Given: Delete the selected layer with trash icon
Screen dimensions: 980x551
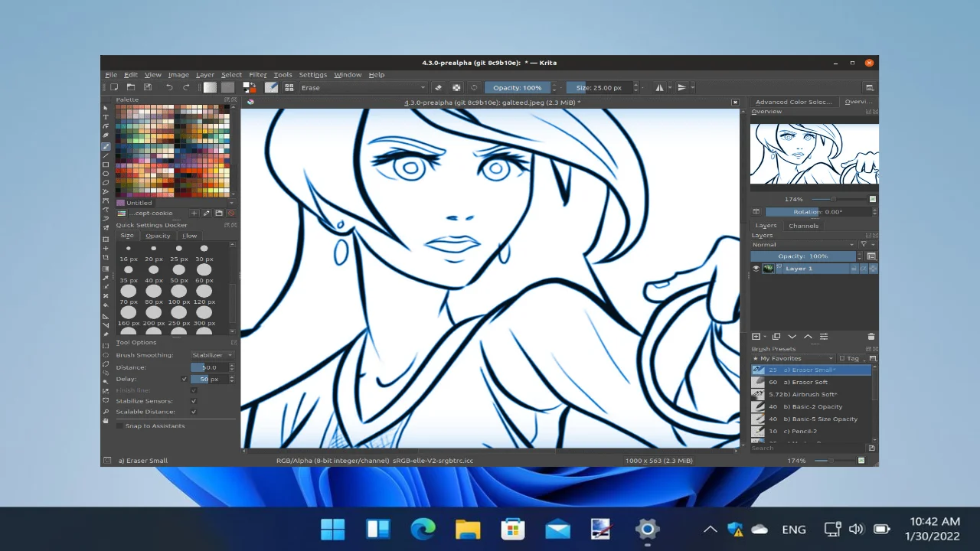Looking at the screenshot, I should pyautogui.click(x=871, y=336).
